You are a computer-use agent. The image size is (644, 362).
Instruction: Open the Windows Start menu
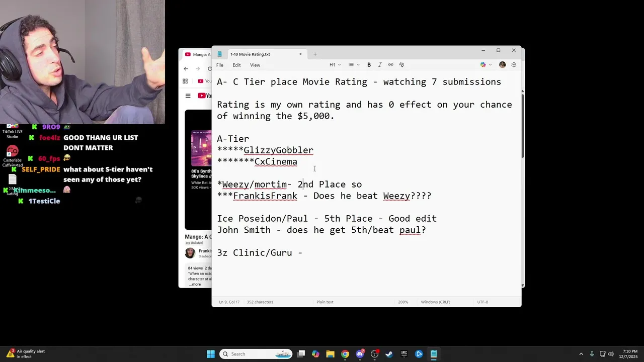tap(211, 354)
